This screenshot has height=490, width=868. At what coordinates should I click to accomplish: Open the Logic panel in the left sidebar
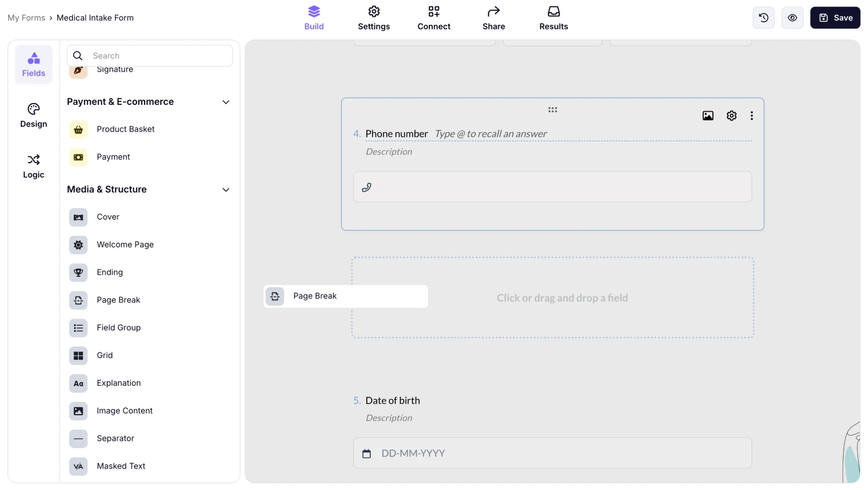click(33, 167)
